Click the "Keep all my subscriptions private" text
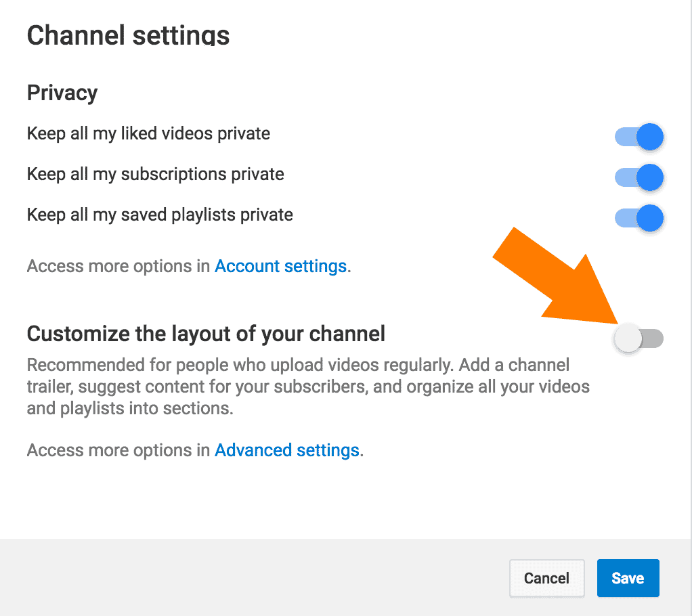 click(155, 174)
